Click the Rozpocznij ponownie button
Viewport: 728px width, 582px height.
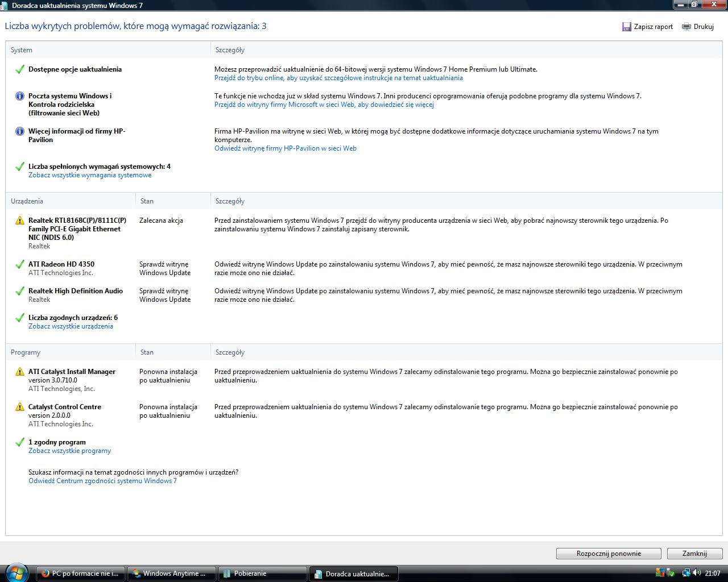tap(609, 554)
